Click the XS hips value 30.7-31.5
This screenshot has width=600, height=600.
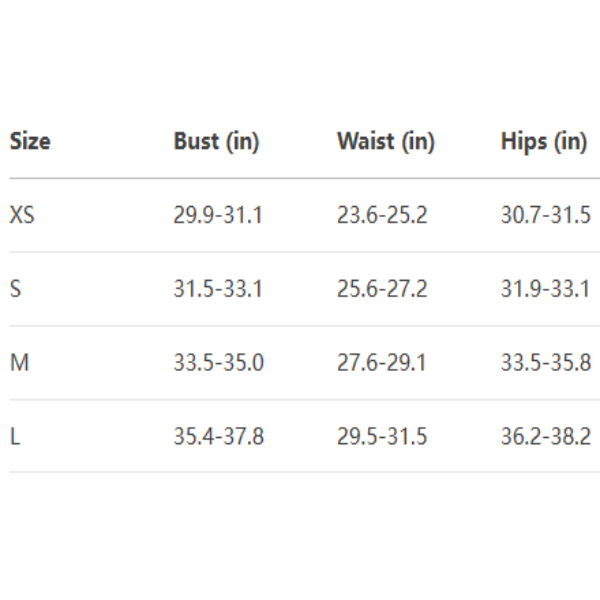(x=545, y=215)
